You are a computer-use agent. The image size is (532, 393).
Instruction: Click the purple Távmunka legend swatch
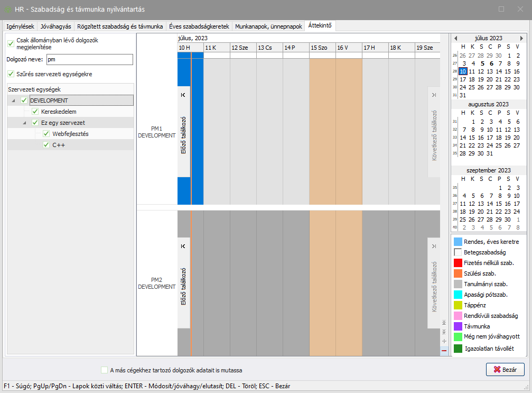[458, 326]
